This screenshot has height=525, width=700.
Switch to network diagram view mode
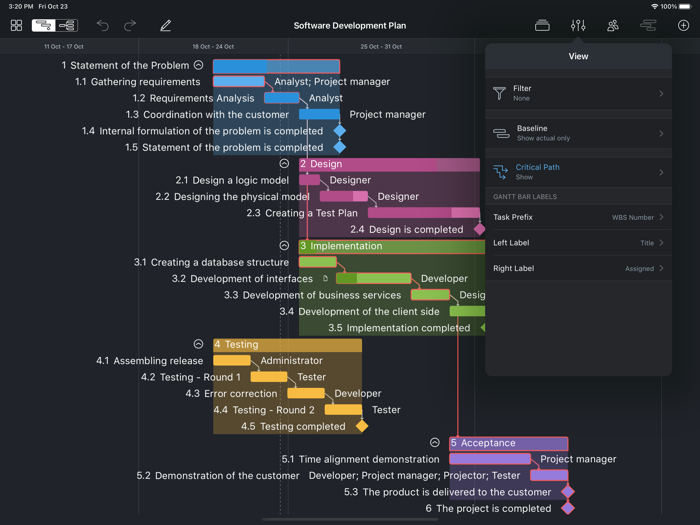click(67, 25)
